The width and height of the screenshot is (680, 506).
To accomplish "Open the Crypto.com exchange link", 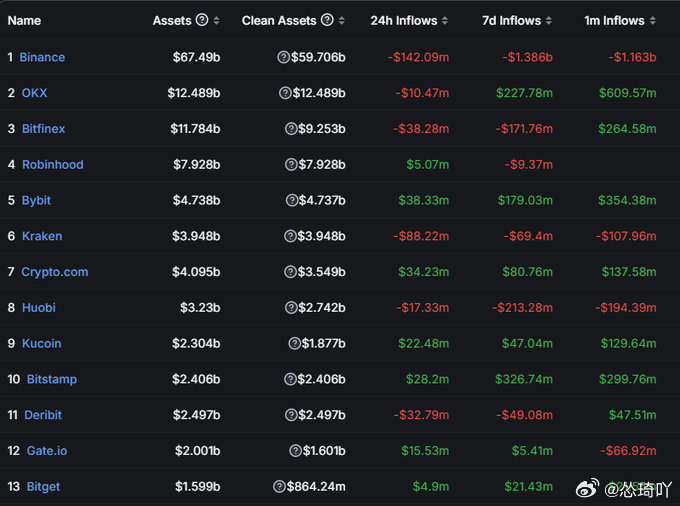I will point(55,272).
